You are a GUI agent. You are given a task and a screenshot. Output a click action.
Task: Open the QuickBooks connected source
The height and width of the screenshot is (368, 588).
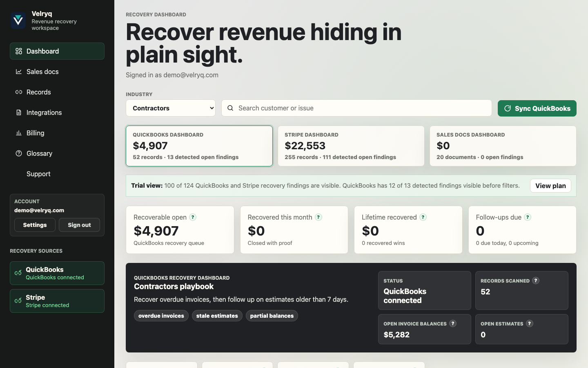[57, 273]
